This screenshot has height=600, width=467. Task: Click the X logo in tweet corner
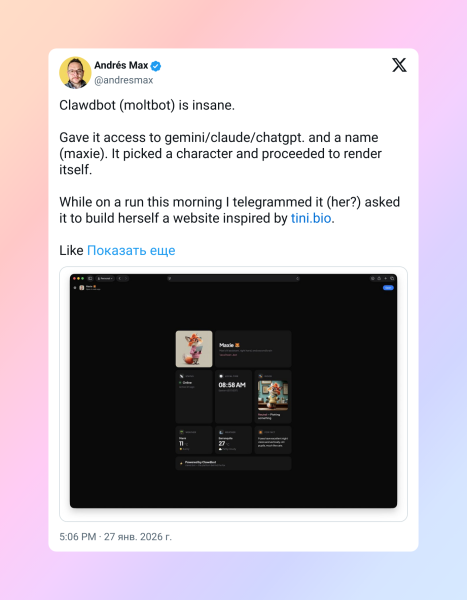pyautogui.click(x=399, y=65)
